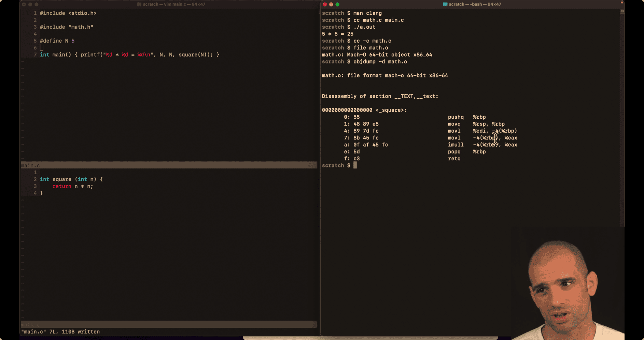Viewport: 644px width, 340px height.
Task: Zoom the vim main.c window
Action: click(37, 4)
